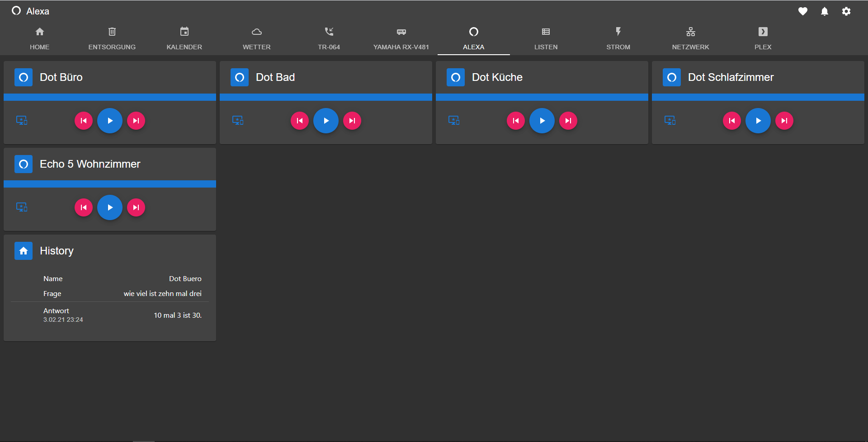Open the KALENDER tab
Screen dimensions: 868x442
pyautogui.click(x=184, y=38)
